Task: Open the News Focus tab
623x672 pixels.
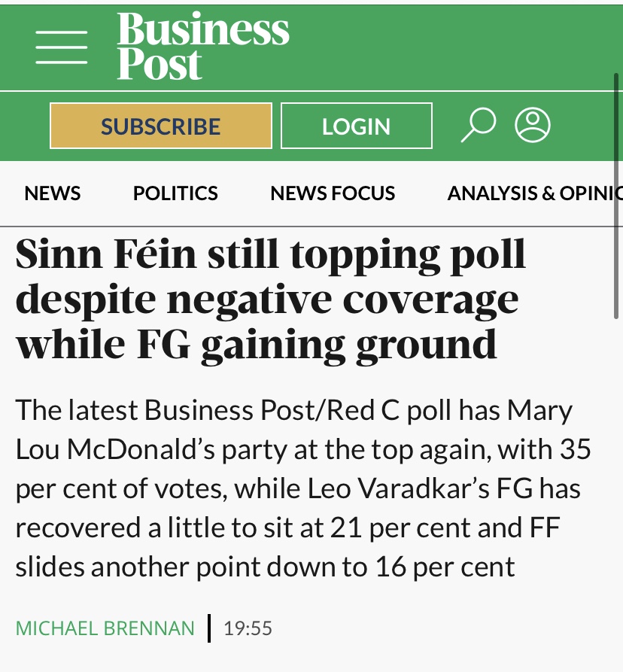Action: (x=333, y=193)
